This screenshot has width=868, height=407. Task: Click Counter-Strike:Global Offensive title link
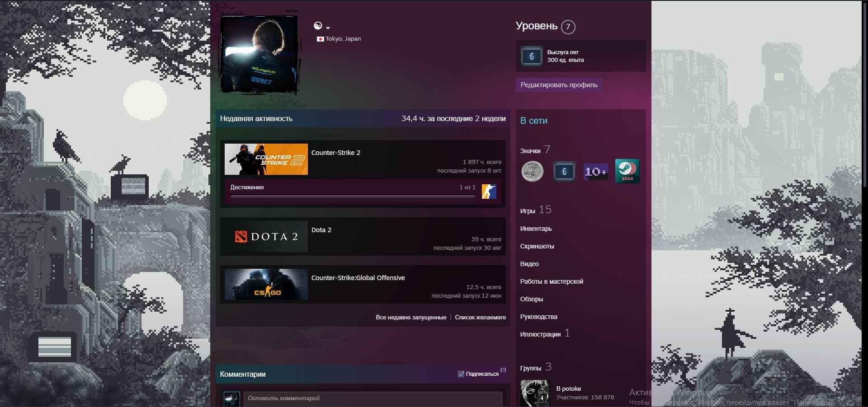coord(358,278)
